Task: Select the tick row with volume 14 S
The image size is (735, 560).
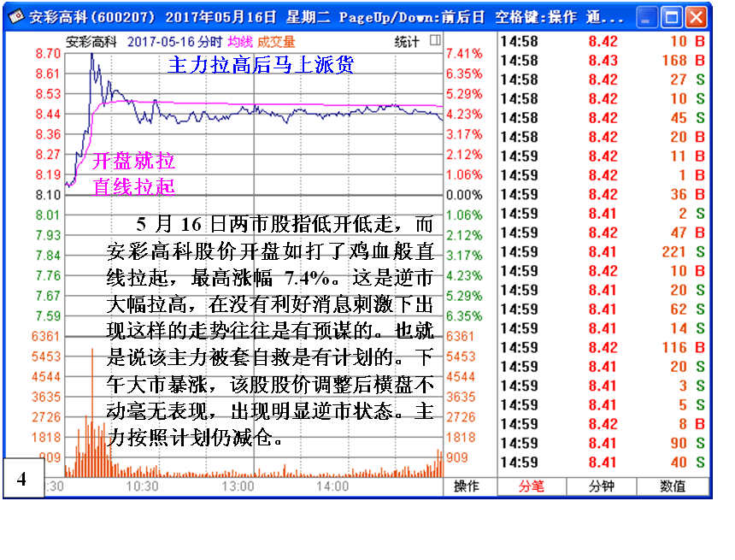Action: [603, 328]
